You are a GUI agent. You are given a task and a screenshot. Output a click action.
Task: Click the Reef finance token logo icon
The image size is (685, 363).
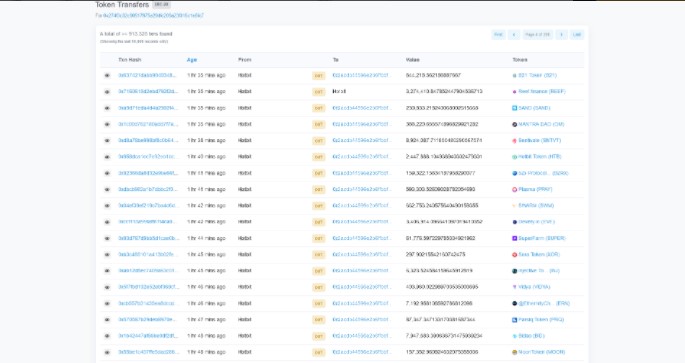point(515,92)
